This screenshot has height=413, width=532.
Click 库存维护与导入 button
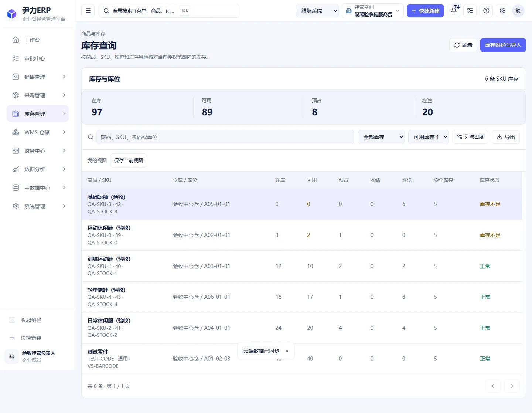[x=503, y=45]
